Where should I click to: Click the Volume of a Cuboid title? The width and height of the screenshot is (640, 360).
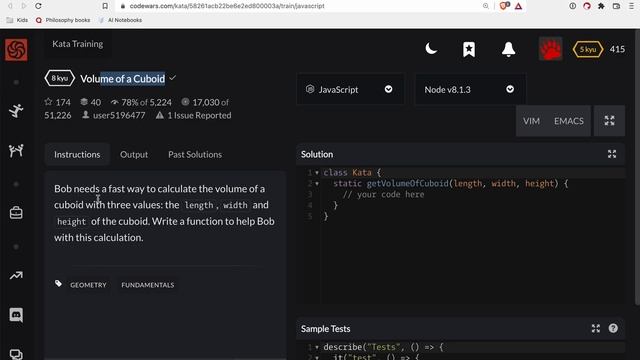click(x=122, y=79)
